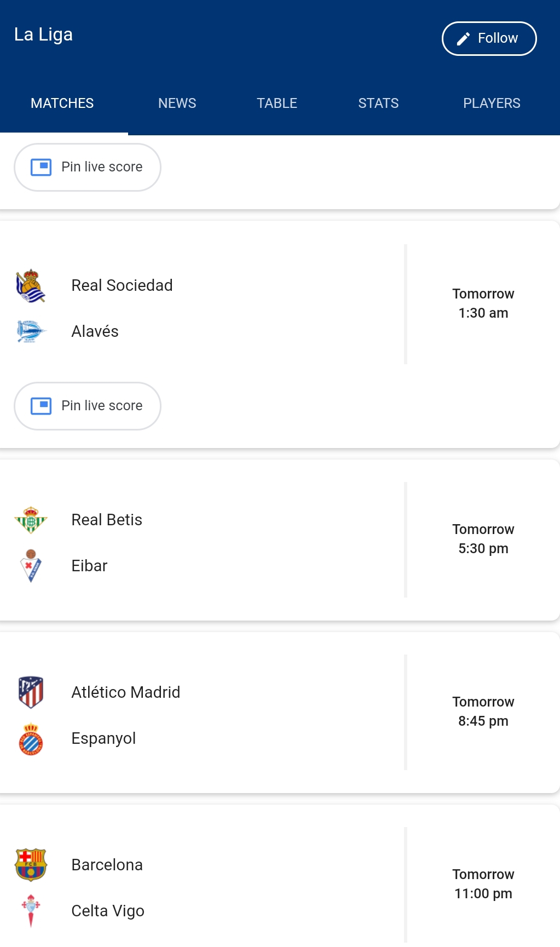Image resolution: width=560 pixels, height=947 pixels.
Task: Select the MATCHES tab
Action: 62,103
